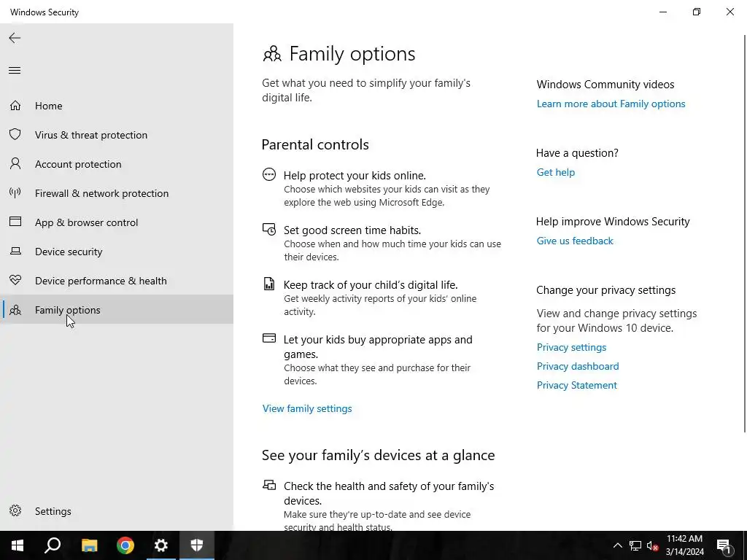The height and width of the screenshot is (560, 747).
Task: Open the Privacy Statement link
Action: 576,385
